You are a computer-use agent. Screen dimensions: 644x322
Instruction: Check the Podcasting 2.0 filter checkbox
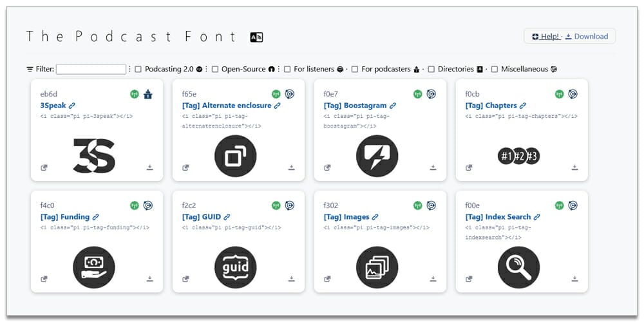point(138,70)
